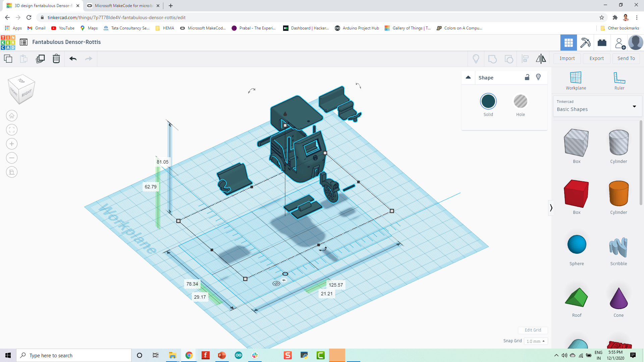
Task: Click the Import button
Action: [x=567, y=58]
